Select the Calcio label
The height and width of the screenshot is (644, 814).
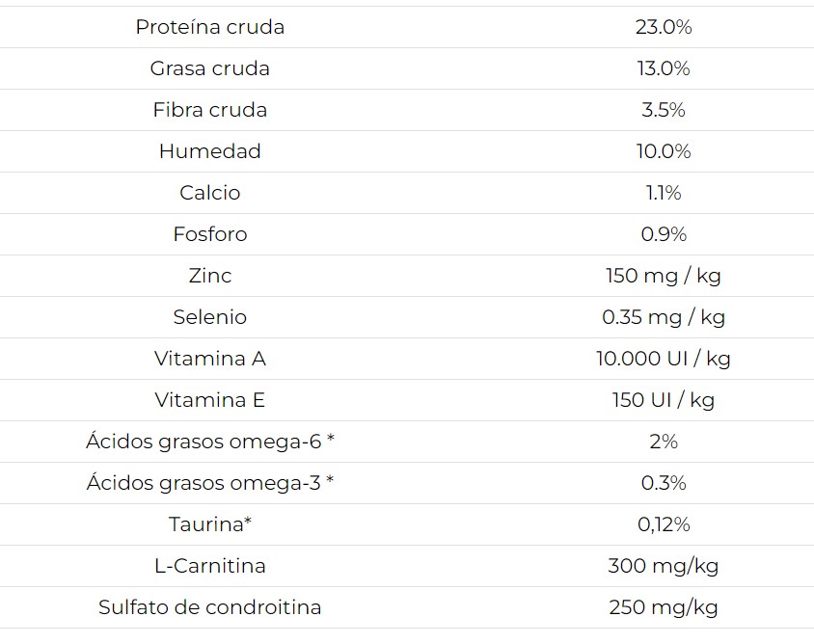(x=210, y=193)
